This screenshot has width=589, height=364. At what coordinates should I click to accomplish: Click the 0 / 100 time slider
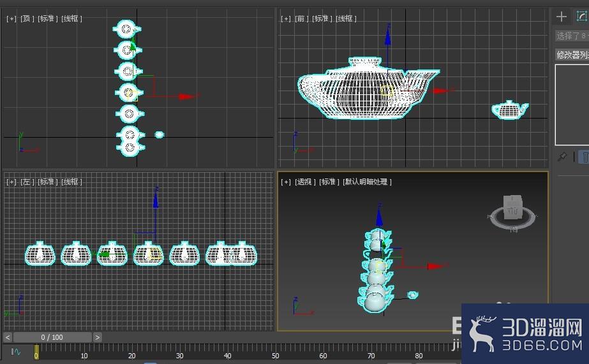(52, 337)
